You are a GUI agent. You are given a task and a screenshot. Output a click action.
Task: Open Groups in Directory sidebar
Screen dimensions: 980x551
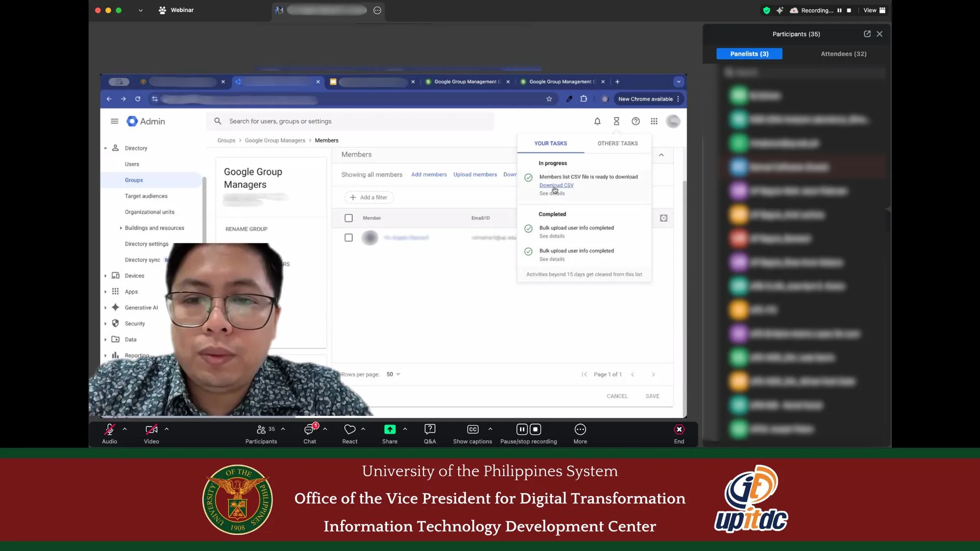click(x=134, y=180)
